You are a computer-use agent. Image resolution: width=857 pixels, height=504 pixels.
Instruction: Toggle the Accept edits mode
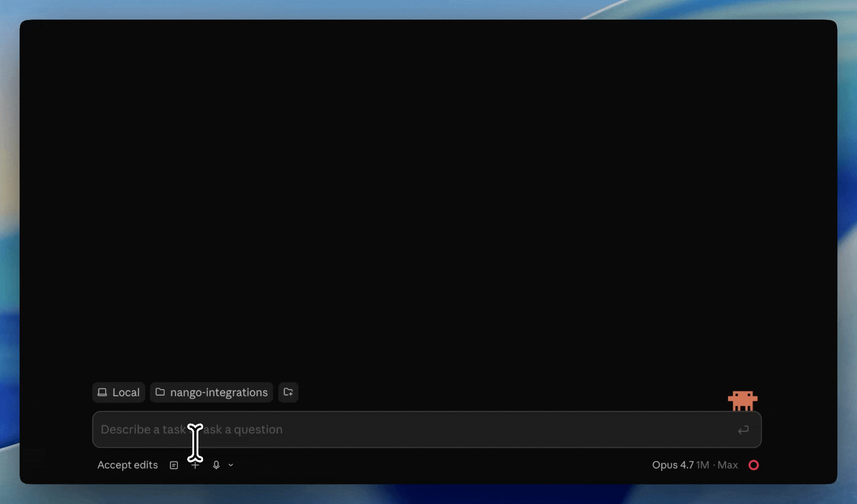pos(127,465)
